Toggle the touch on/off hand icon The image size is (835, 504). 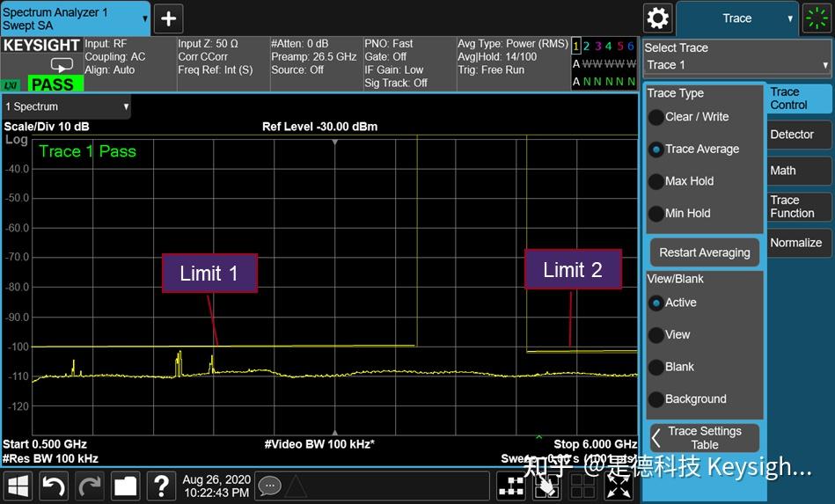pyautogui.click(x=547, y=486)
